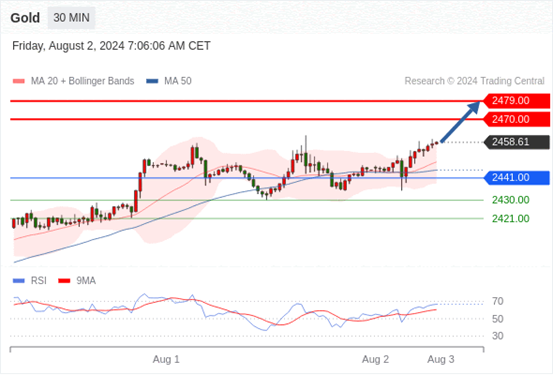Click the Research © 2024 Trading Central text

tap(474, 81)
